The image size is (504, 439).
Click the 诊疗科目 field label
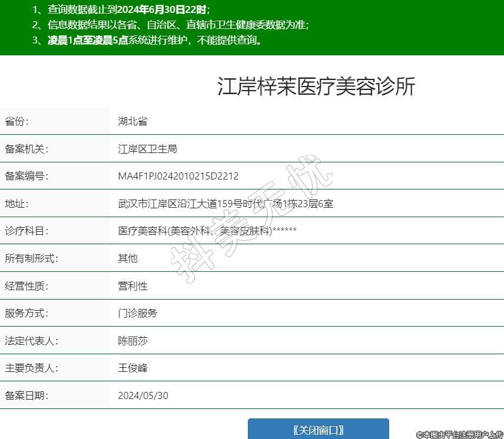pos(26,231)
